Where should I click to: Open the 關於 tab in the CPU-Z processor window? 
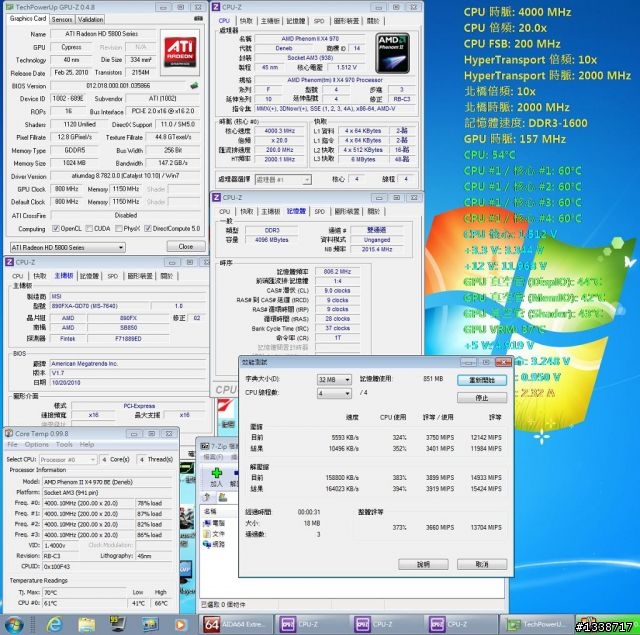(x=373, y=21)
